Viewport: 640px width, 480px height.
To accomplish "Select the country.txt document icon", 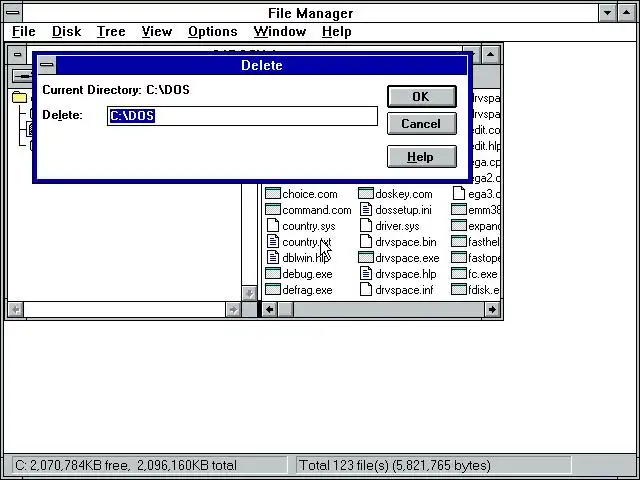I will click(x=273, y=241).
